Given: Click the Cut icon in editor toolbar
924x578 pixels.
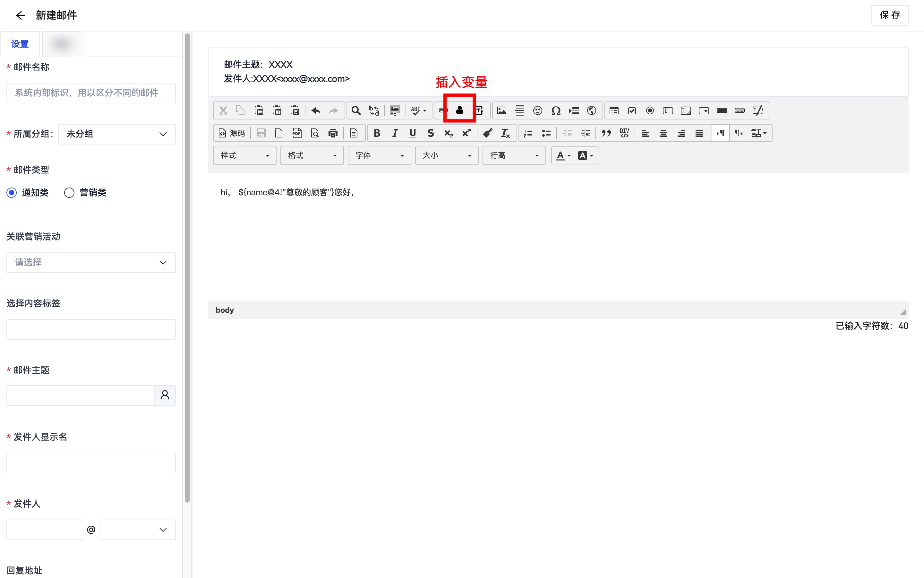Looking at the screenshot, I should point(223,111).
